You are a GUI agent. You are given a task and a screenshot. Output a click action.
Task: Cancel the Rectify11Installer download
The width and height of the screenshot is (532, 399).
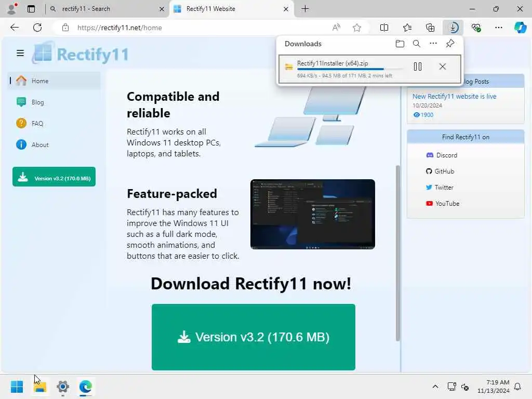[x=443, y=66]
